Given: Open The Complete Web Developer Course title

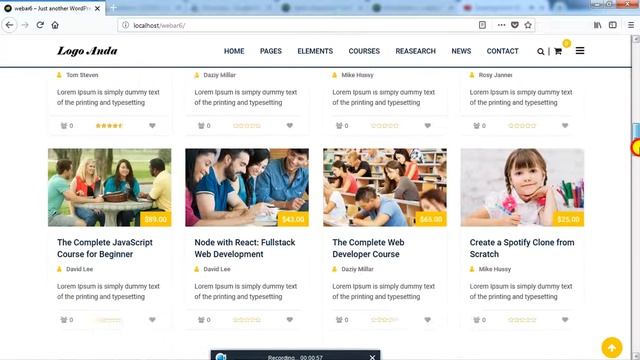Looking at the screenshot, I should [x=368, y=248].
